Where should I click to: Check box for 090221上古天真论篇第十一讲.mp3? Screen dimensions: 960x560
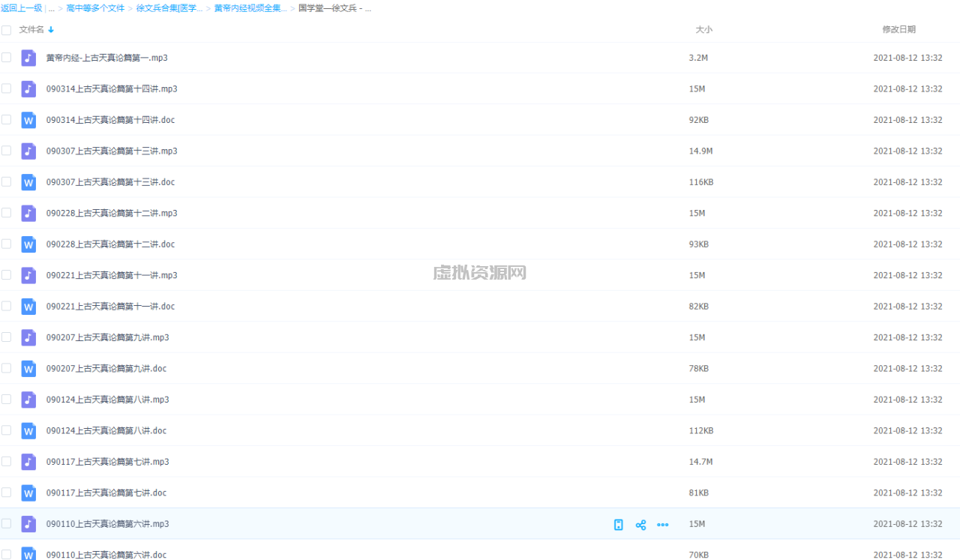(6, 275)
